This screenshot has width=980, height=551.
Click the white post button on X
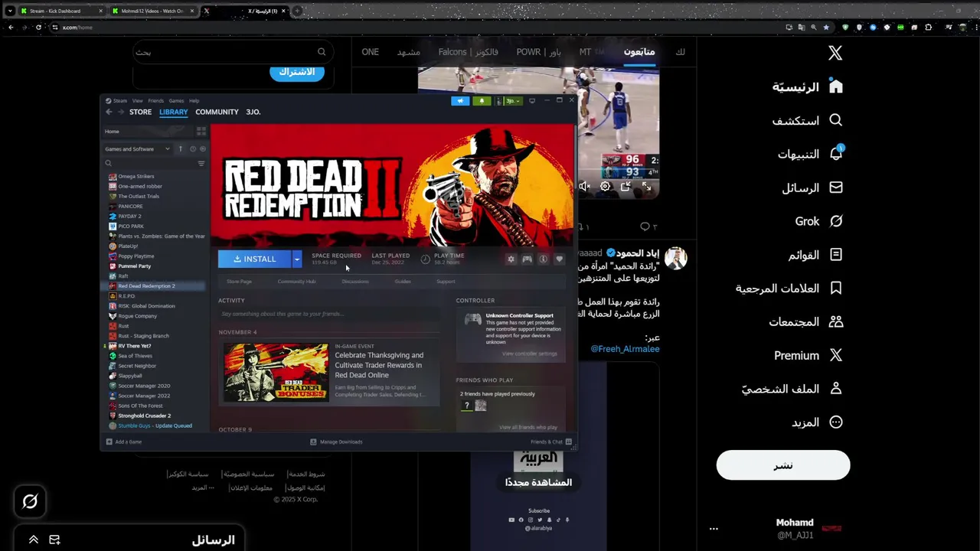tap(783, 465)
